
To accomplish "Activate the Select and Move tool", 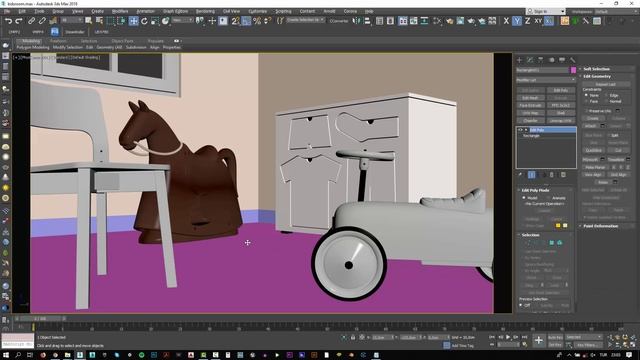I will (x=133, y=21).
